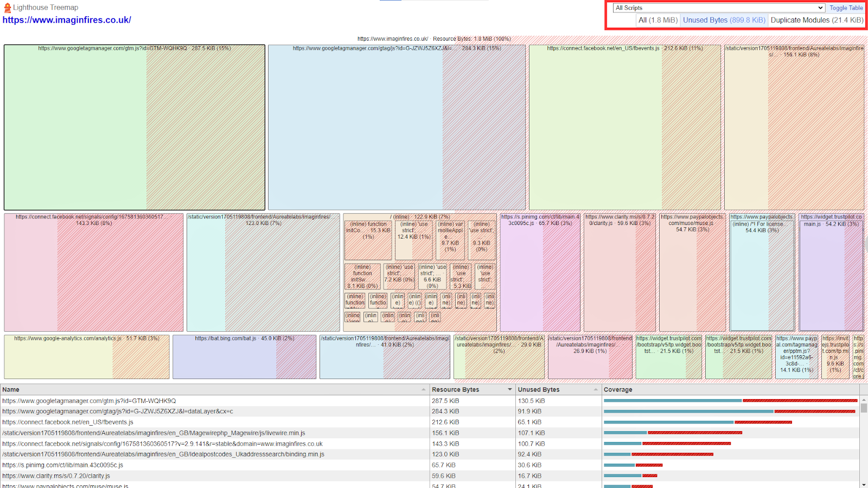Select the Unused Bytes view mode
This screenshot has width=868, height=488.
724,20
